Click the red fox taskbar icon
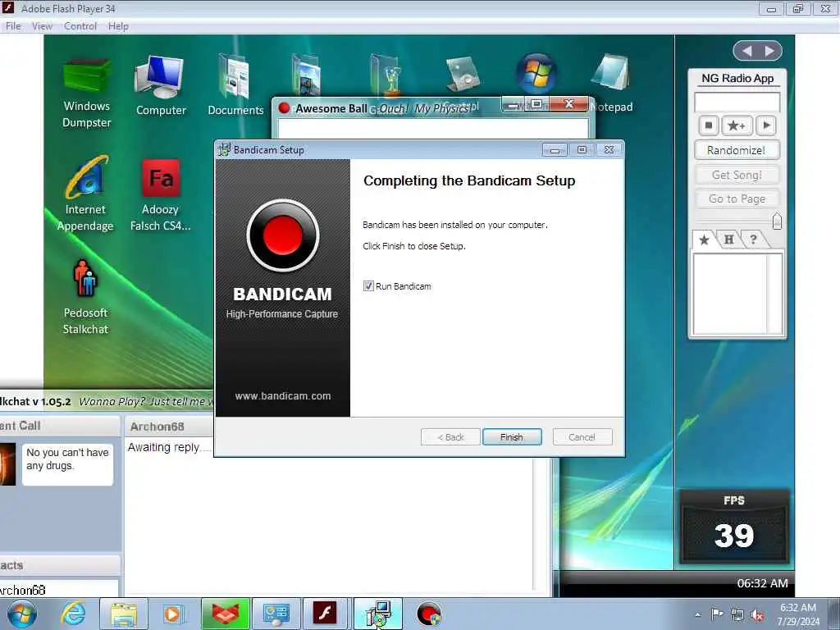 coord(225,614)
